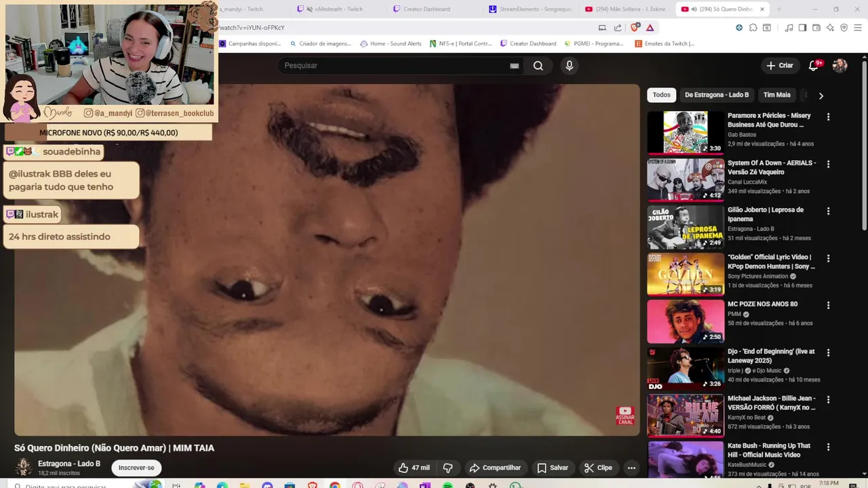Viewport: 868px width, 488px height.
Task: Open options for Michael Jackson Billie Jean
Action: point(828,399)
